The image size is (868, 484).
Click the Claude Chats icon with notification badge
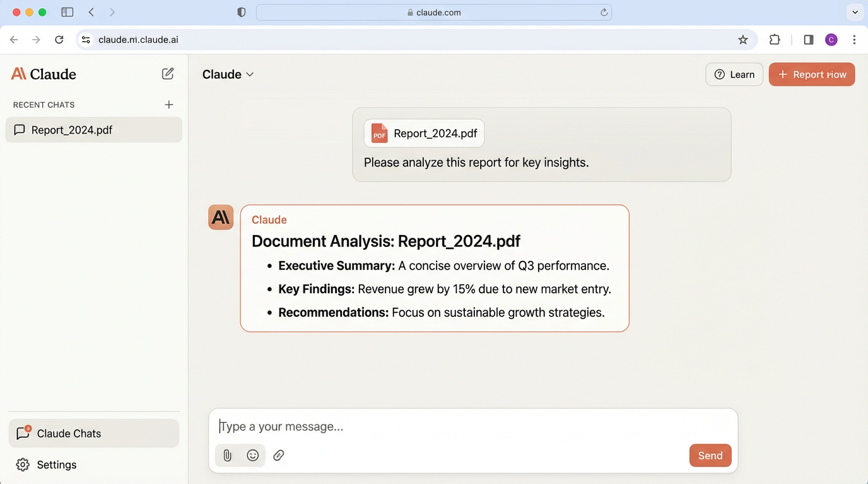[x=22, y=433]
